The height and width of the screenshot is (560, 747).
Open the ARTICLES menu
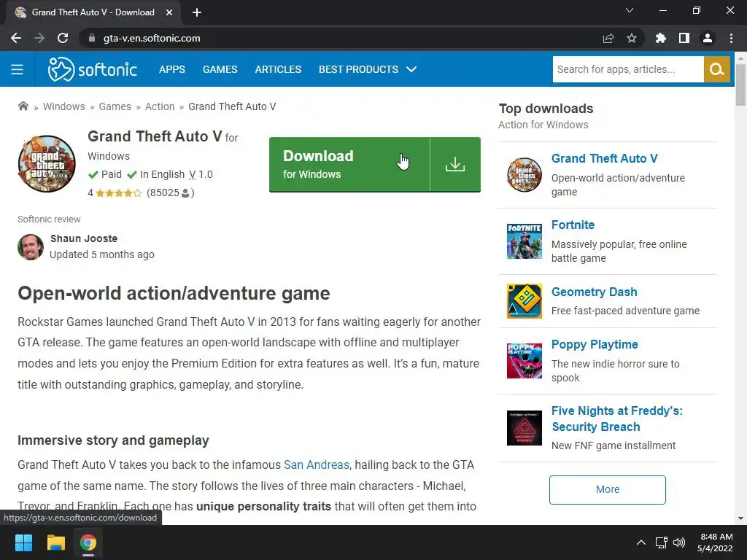[278, 69]
